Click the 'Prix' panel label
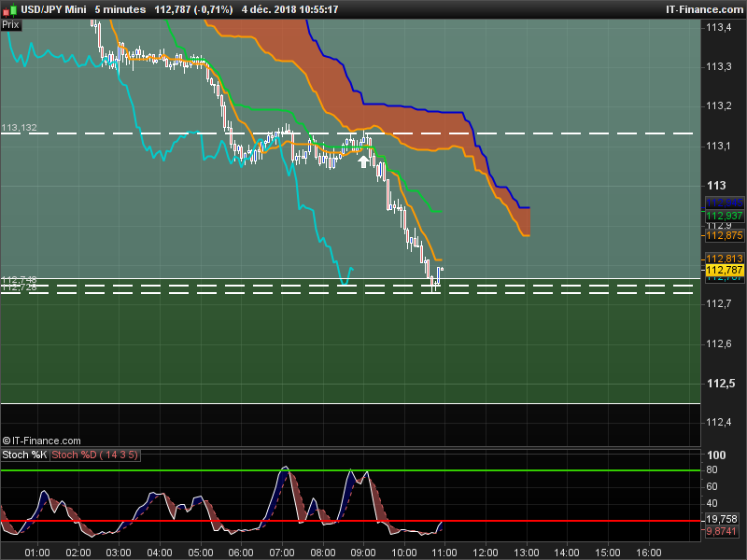The image size is (747, 560). click(10, 25)
